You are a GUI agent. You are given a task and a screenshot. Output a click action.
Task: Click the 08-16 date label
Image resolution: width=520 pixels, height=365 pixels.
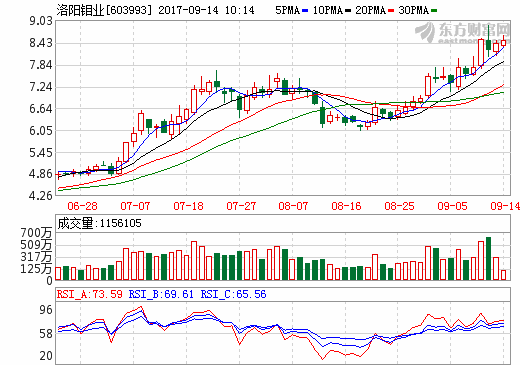(346, 206)
